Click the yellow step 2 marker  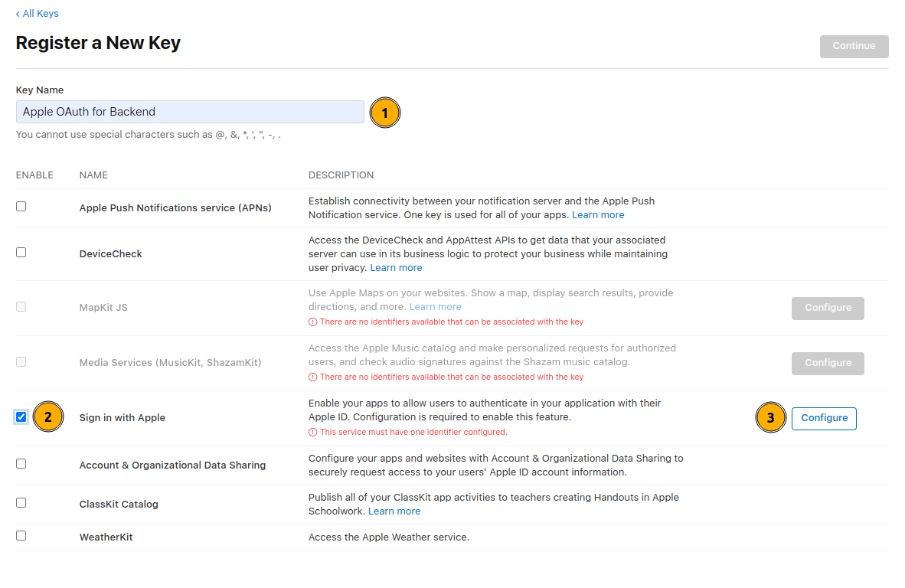(47, 417)
